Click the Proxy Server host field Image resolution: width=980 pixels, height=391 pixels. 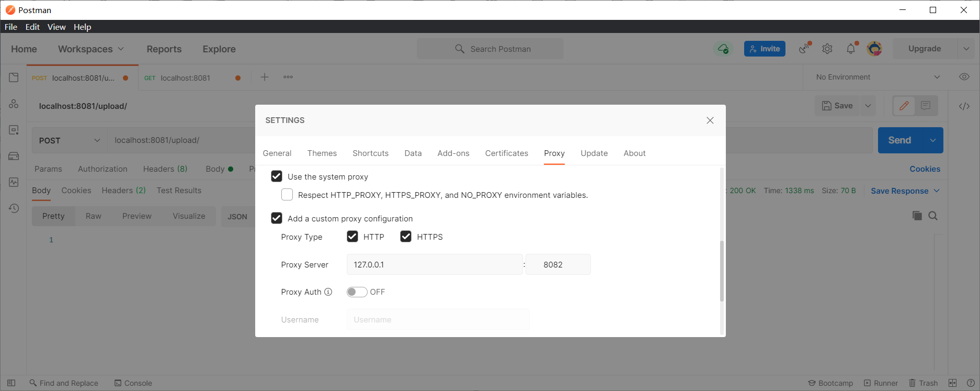(435, 264)
